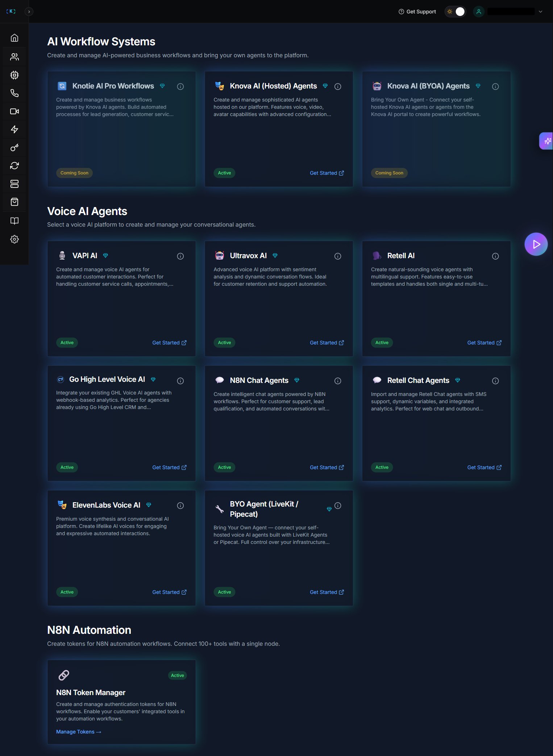Screen dimensions: 553x756
Task: Click the N8N Token Manager title
Action: 91,693
